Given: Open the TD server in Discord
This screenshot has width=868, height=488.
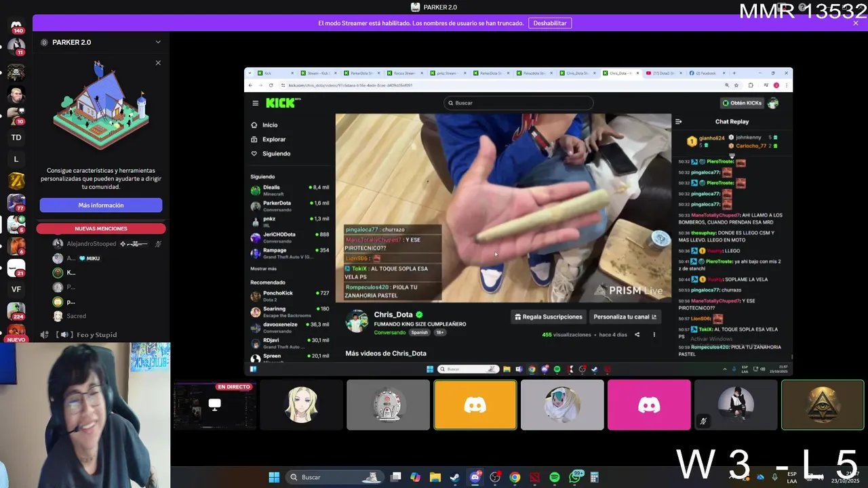Looking at the screenshot, I should 16,138.
